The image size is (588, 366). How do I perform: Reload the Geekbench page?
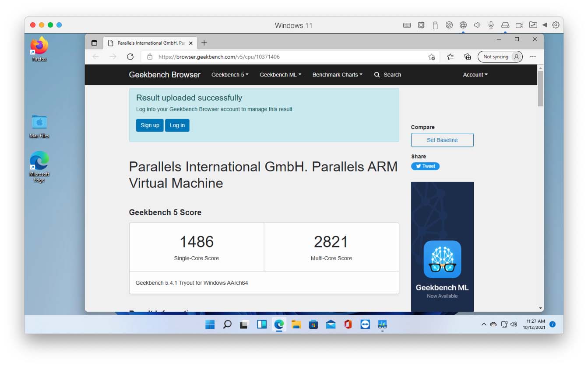tap(130, 56)
